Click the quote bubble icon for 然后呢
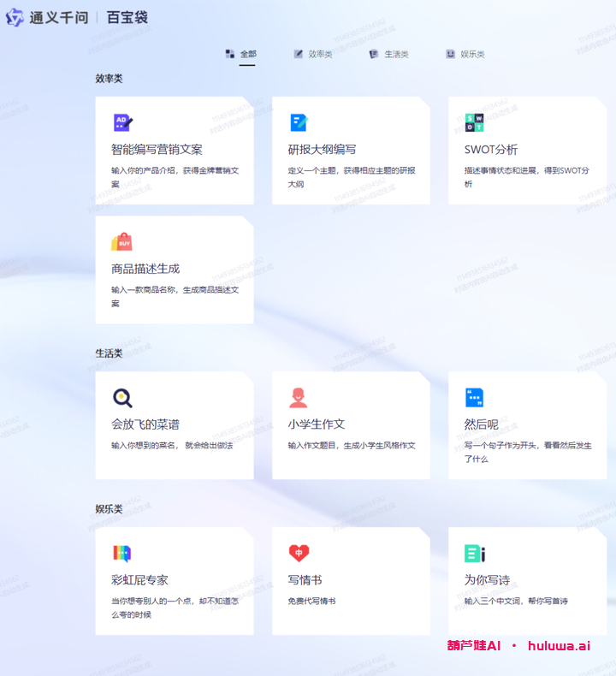 tap(474, 398)
